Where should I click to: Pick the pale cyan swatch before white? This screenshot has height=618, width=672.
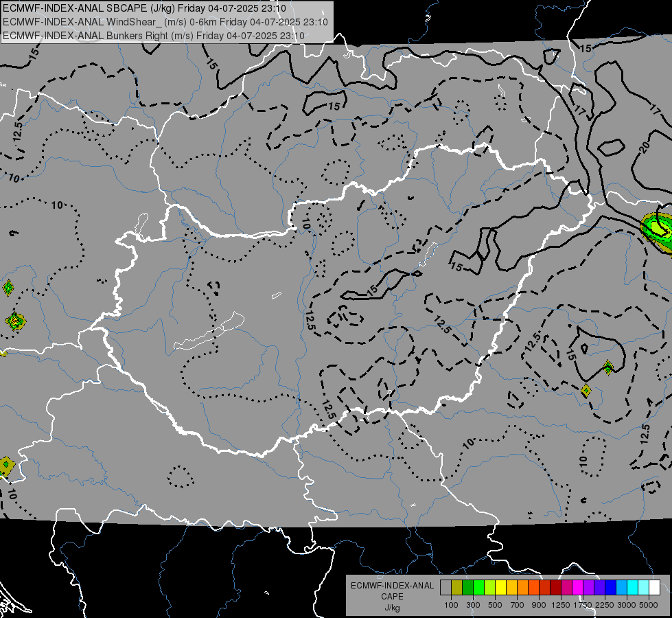pos(644,588)
